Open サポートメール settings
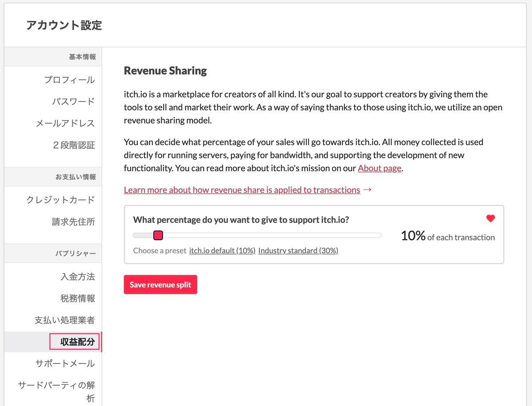The width and height of the screenshot is (532, 406). pyautogui.click(x=65, y=363)
